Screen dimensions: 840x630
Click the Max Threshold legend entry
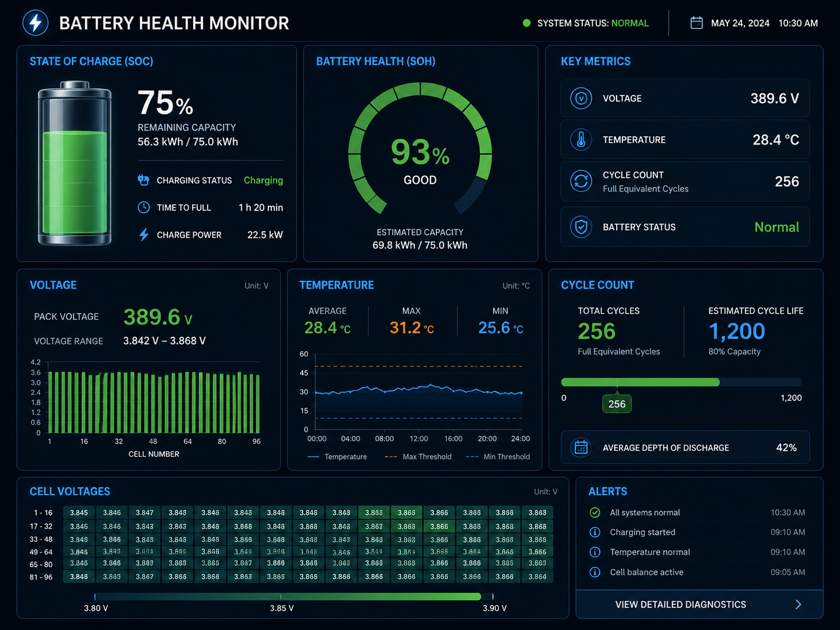pos(418,457)
